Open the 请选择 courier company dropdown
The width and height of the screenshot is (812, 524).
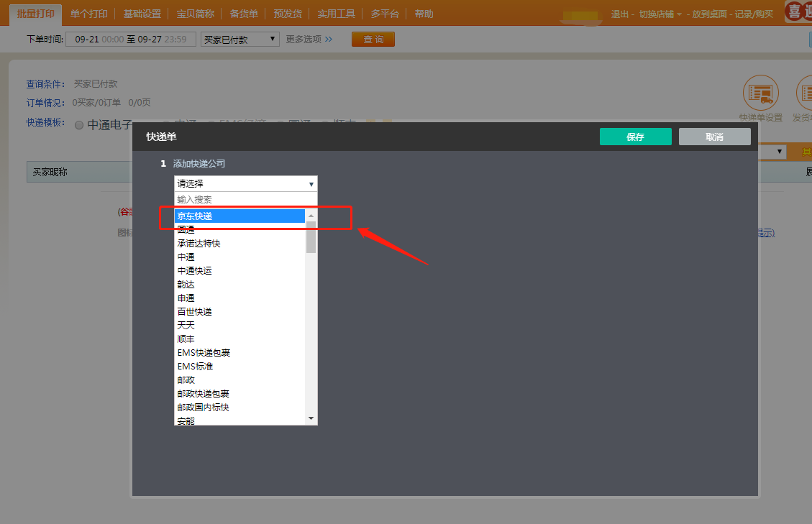coord(245,184)
